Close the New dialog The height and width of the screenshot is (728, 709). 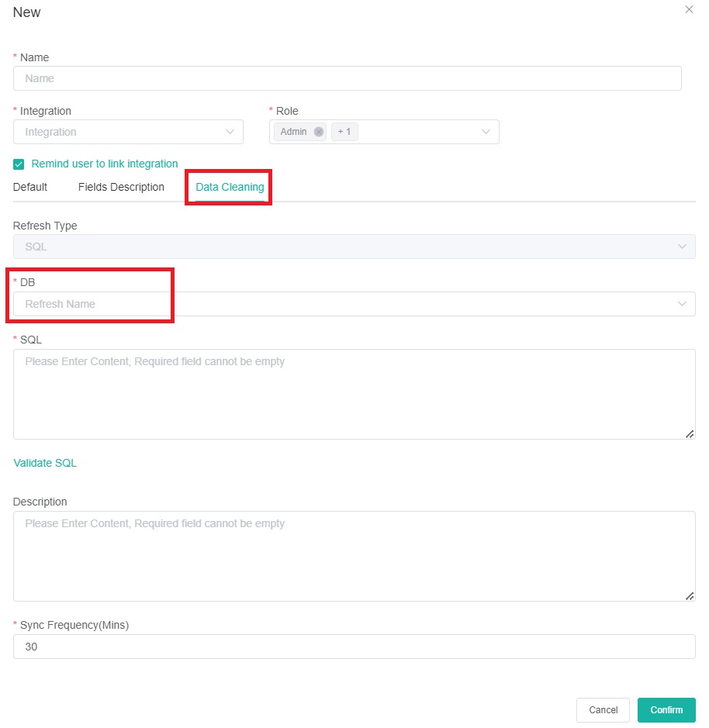click(x=689, y=9)
